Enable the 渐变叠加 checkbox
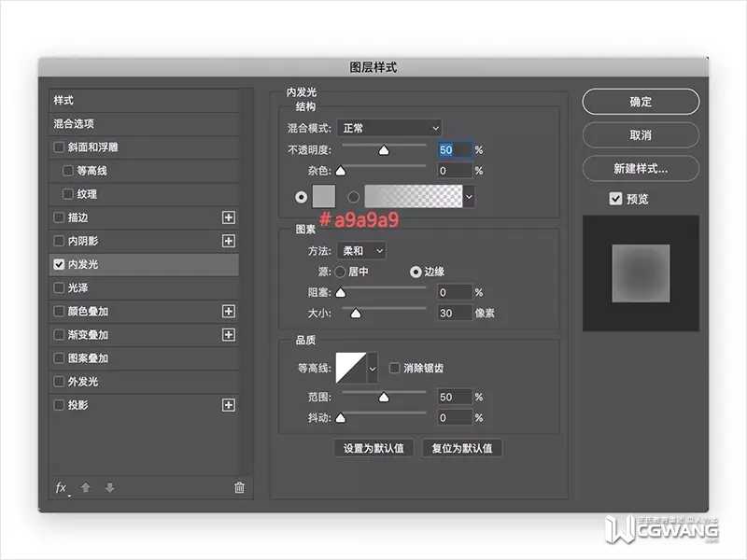 [x=59, y=335]
